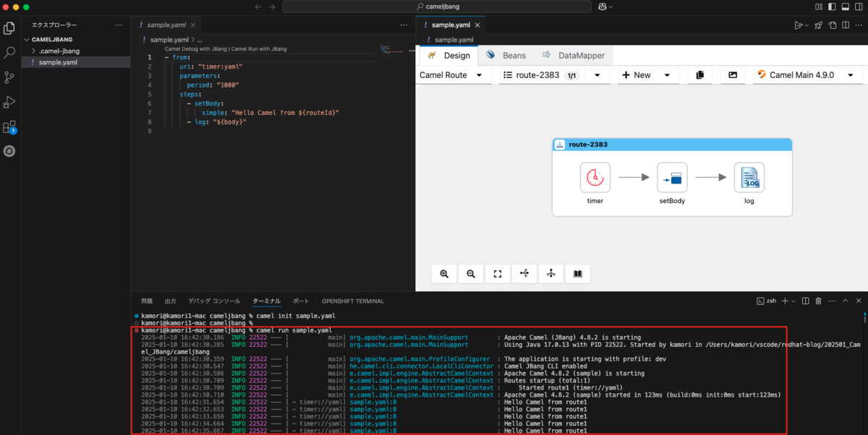Select sample.yaml in the Explorer tree
868x435 pixels.
pos(76,62)
